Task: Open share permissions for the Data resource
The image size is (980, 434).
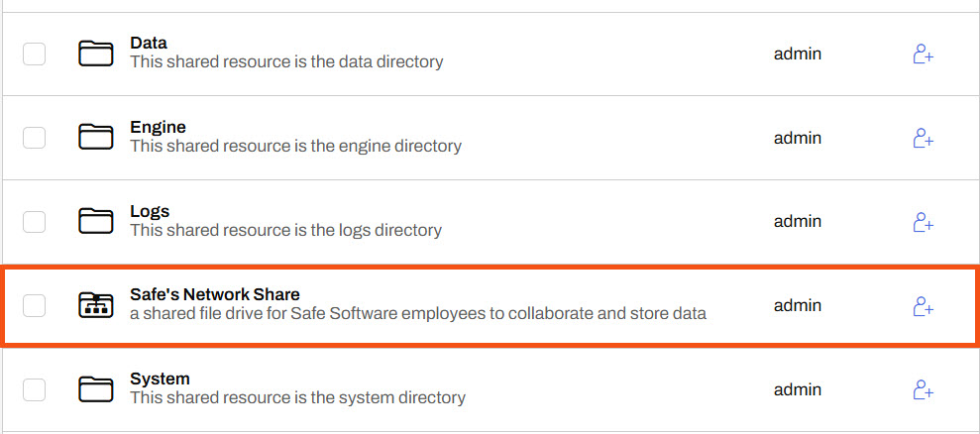Action: click(923, 54)
